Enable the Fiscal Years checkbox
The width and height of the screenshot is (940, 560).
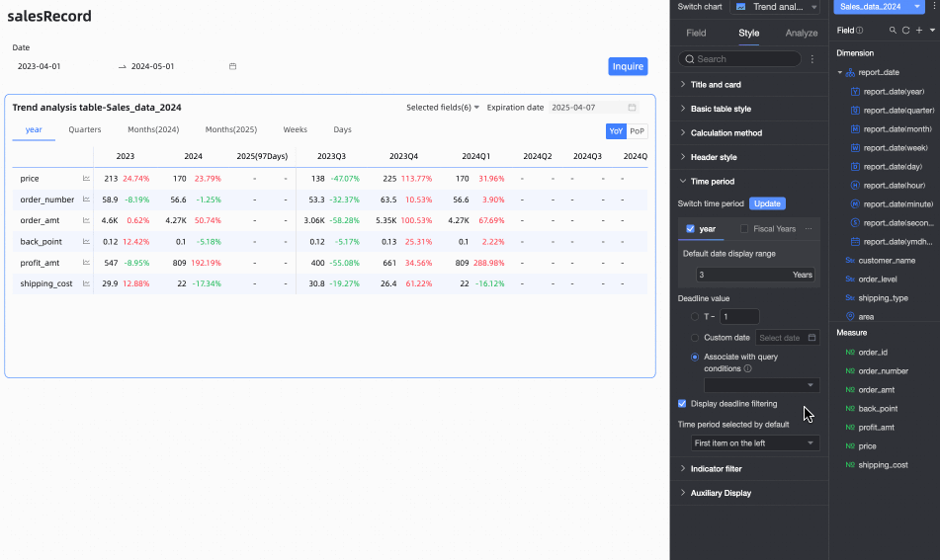pos(744,229)
